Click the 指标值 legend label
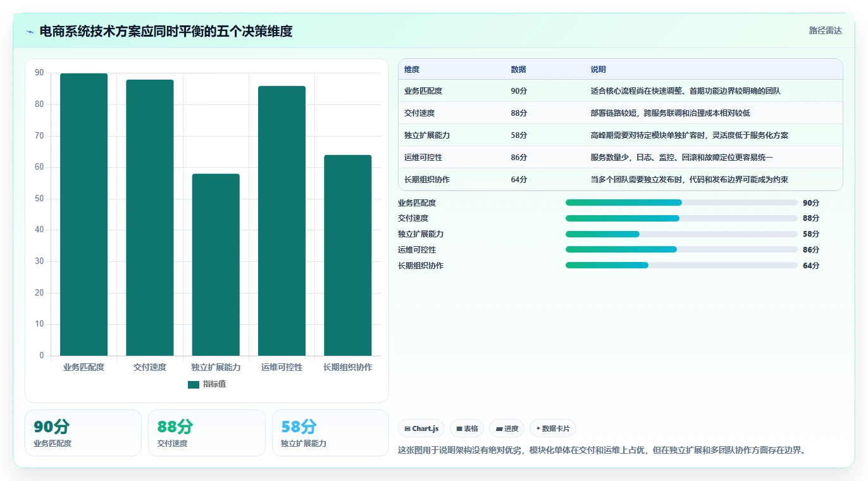The image size is (868, 481). tap(214, 384)
